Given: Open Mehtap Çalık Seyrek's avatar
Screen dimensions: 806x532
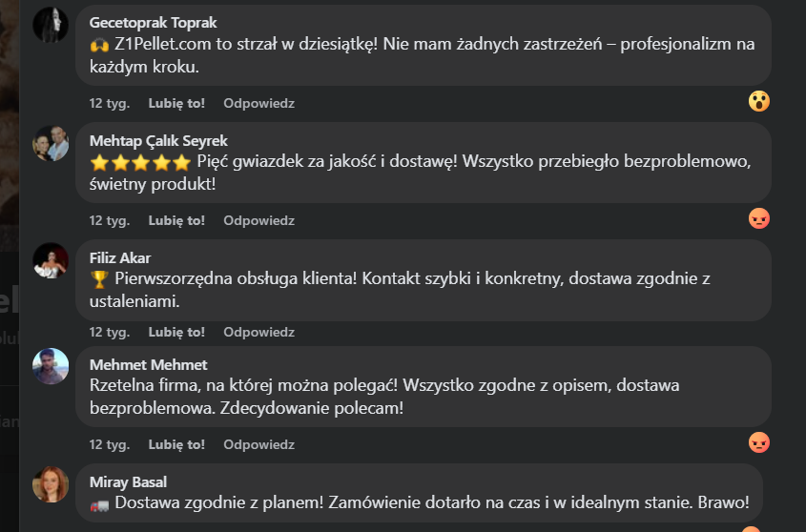Looking at the screenshot, I should [x=51, y=143].
